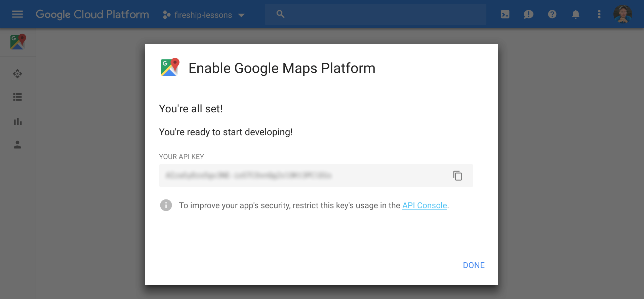Open the Metrics bar-chart sidebar icon
The width and height of the screenshot is (644, 299).
17,121
